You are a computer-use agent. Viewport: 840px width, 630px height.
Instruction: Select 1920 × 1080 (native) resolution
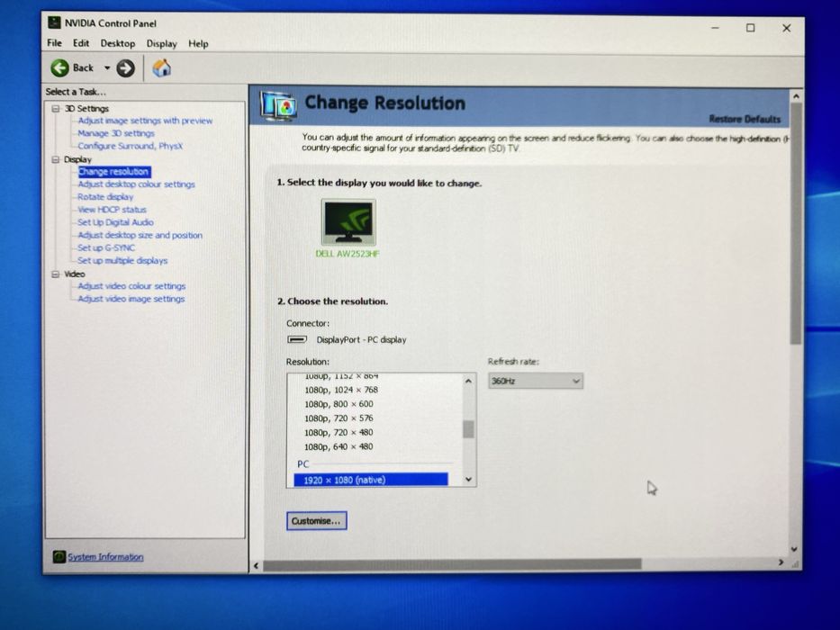[371, 480]
